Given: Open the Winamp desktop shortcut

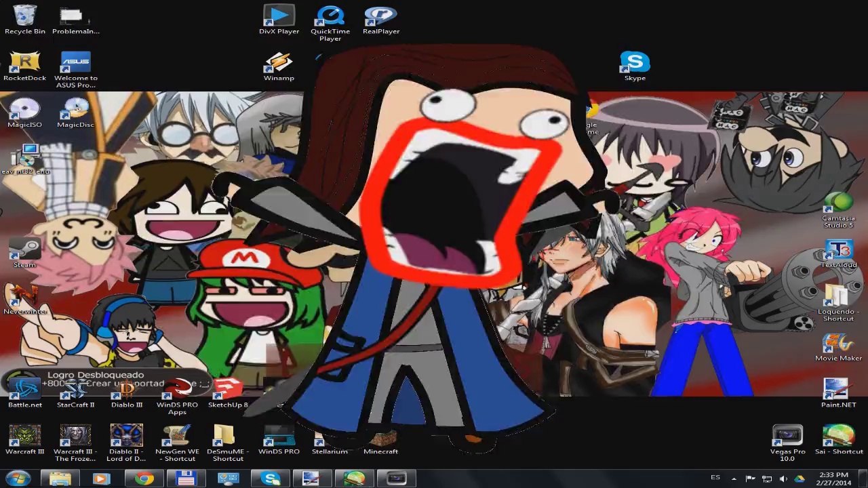Looking at the screenshot, I should pos(279,66).
